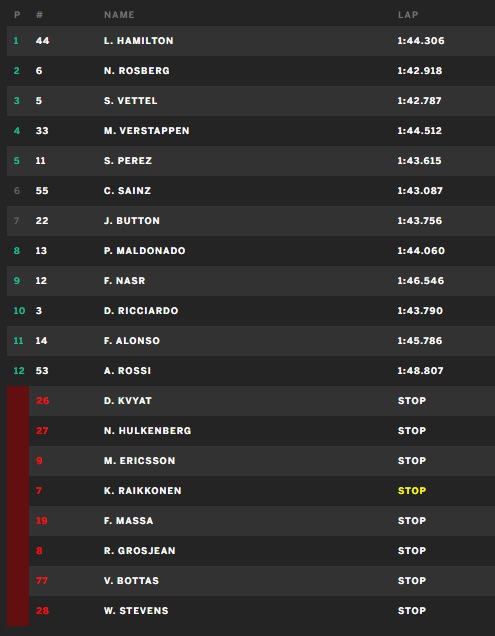Screen dimensions: 495x636
Task: Click the STOP status for N. Hulkenberg
Action: [x=412, y=431]
